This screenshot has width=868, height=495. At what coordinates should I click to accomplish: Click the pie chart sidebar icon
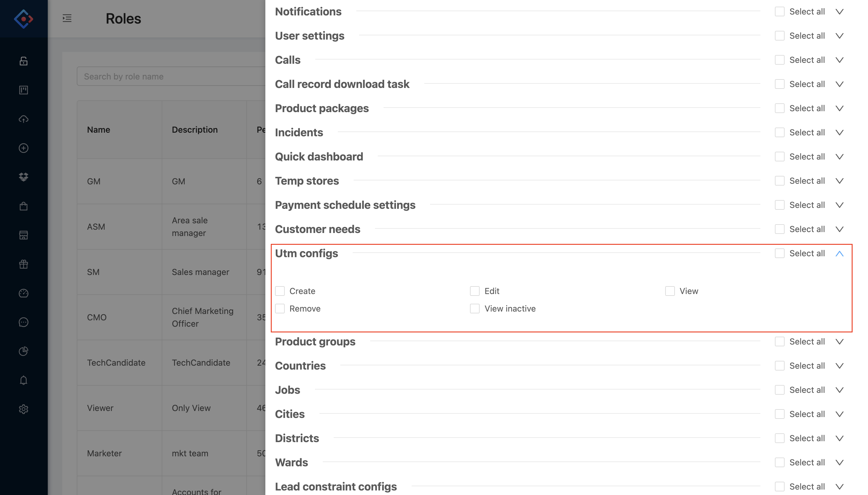[x=24, y=351]
